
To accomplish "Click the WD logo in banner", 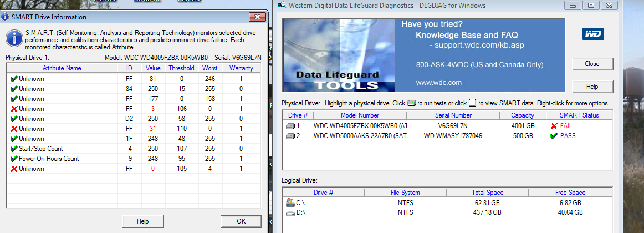I will tap(592, 34).
